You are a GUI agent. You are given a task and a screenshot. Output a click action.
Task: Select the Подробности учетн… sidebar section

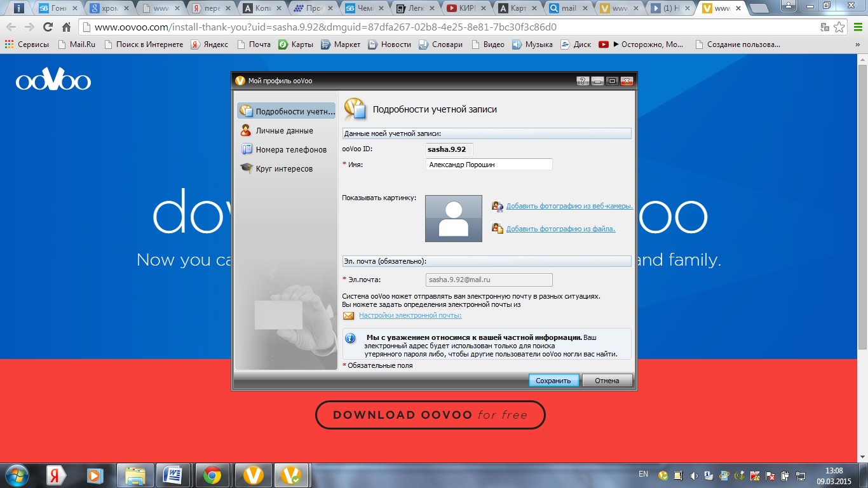click(286, 111)
